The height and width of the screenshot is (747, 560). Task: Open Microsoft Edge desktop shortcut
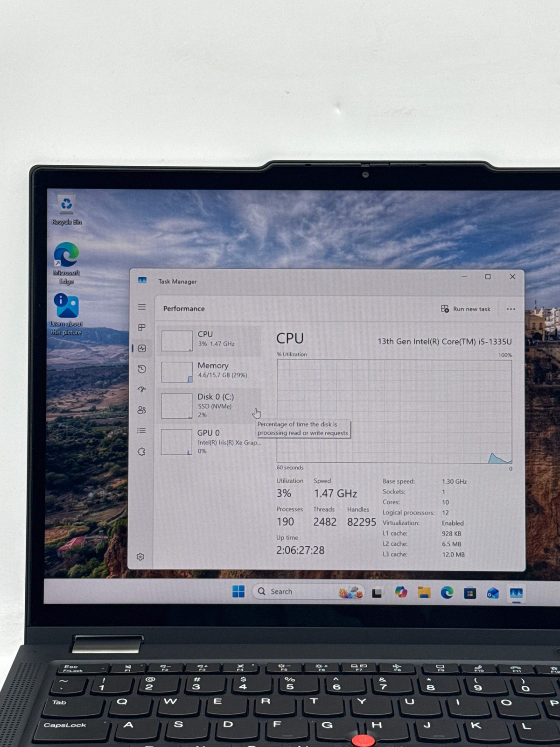click(x=66, y=263)
